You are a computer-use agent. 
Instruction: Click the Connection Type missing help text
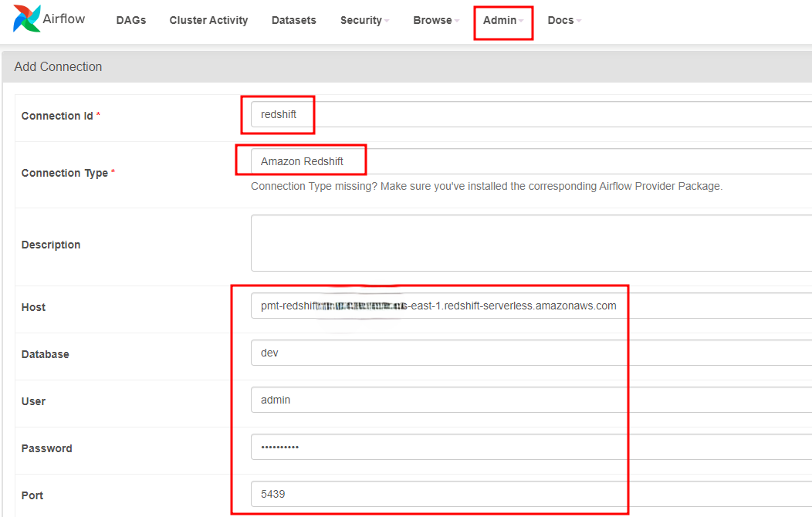pos(487,186)
